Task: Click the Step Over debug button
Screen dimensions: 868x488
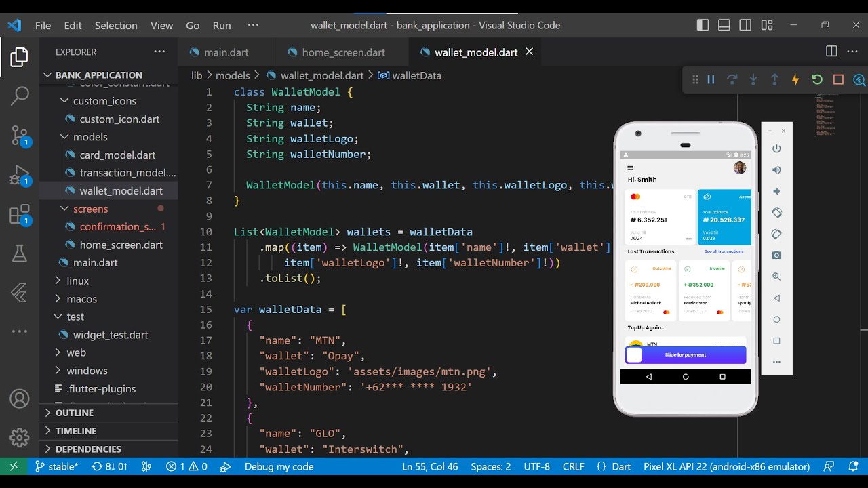Action: pos(732,79)
